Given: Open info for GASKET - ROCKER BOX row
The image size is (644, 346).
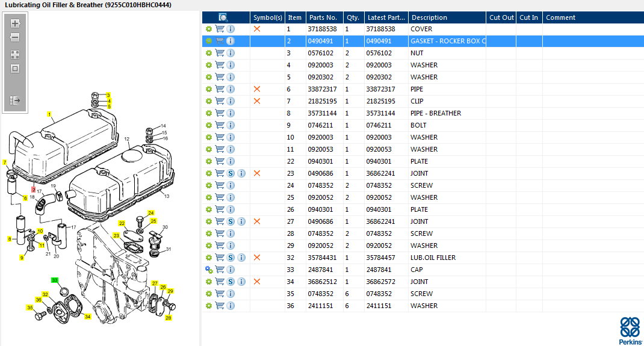Looking at the screenshot, I should pos(231,41).
